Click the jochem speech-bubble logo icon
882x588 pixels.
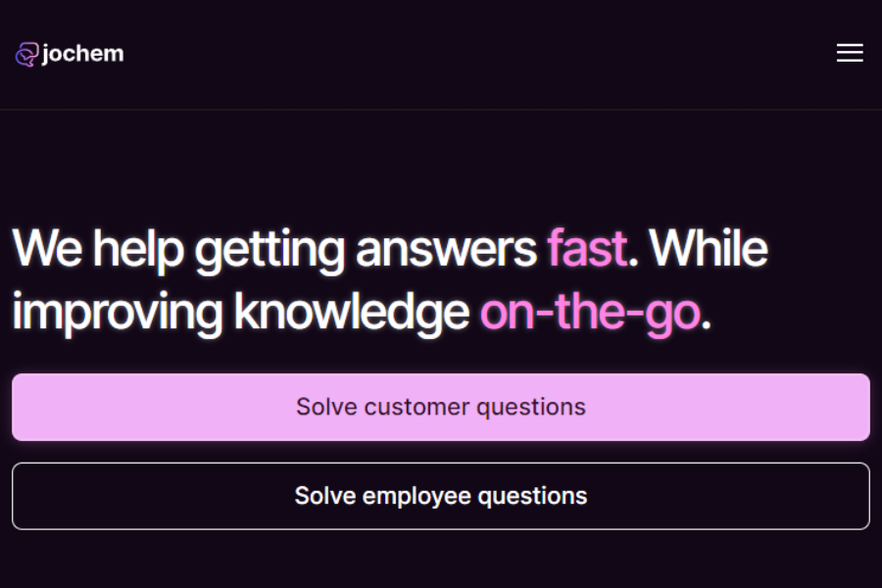[x=26, y=55]
